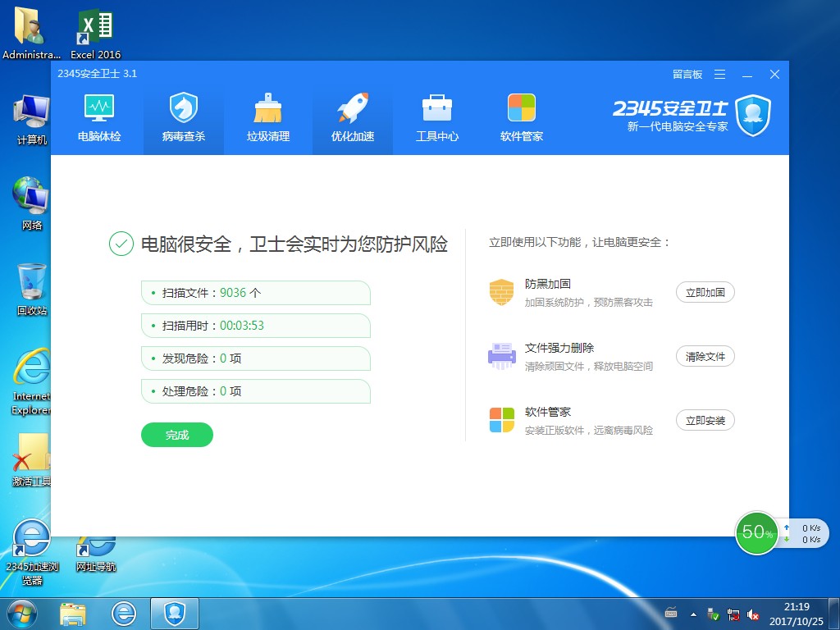
Task: Select the Internet Explorer desktop icon
Action: (31, 381)
